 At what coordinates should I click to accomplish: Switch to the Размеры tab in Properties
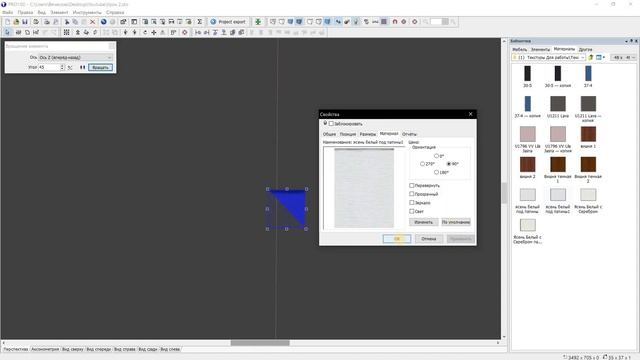tap(368, 134)
